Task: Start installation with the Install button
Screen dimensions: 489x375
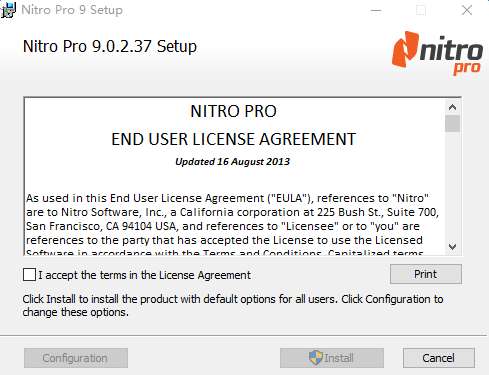Action: (x=332, y=358)
